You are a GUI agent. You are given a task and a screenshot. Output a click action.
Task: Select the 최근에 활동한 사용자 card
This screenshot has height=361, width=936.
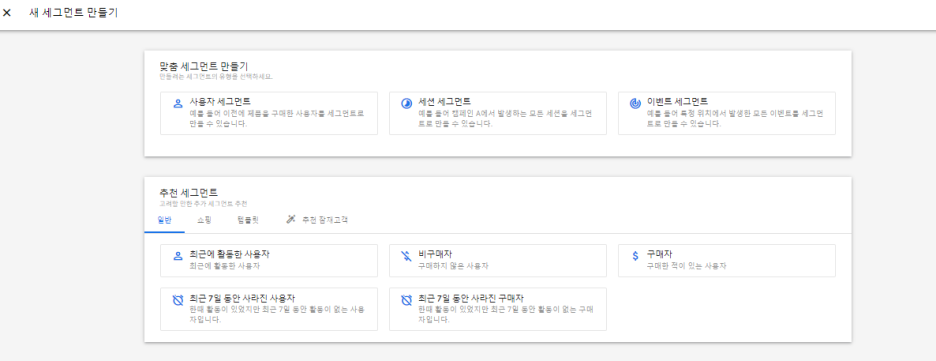pos(269,261)
